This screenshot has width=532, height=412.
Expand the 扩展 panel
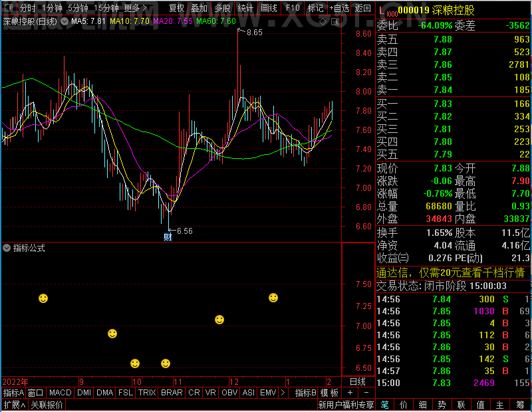pyautogui.click(x=15, y=405)
